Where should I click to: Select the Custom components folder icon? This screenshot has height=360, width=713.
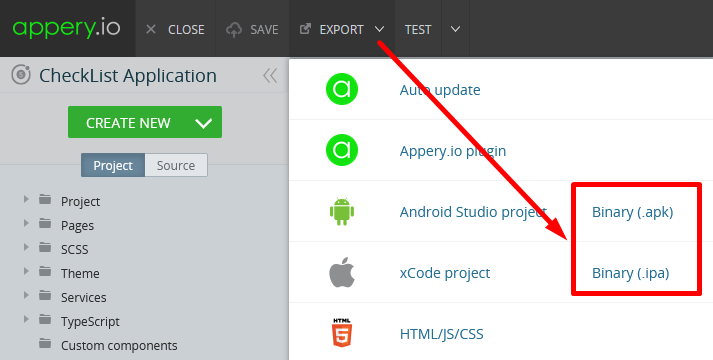(45, 344)
